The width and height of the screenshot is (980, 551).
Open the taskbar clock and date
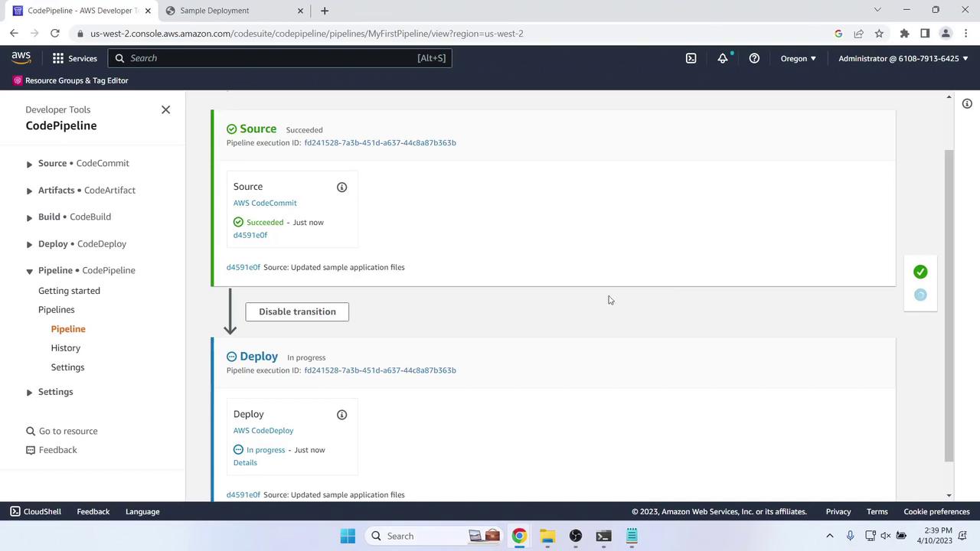938,536
